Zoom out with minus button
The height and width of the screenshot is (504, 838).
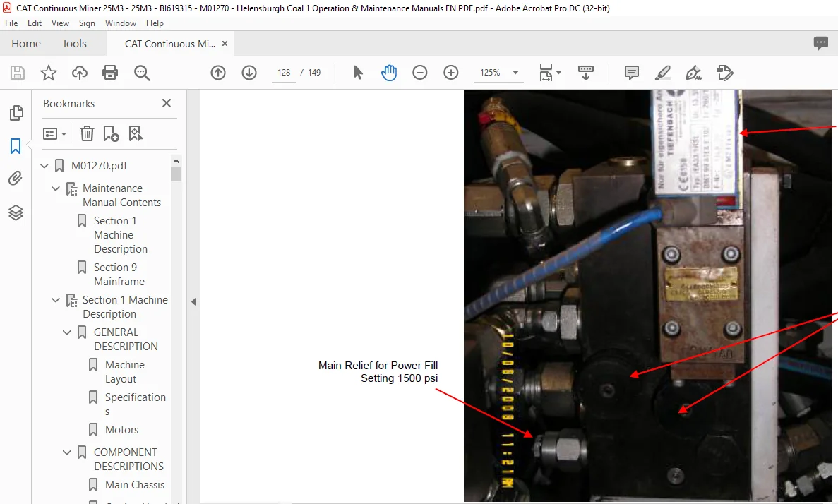(420, 73)
